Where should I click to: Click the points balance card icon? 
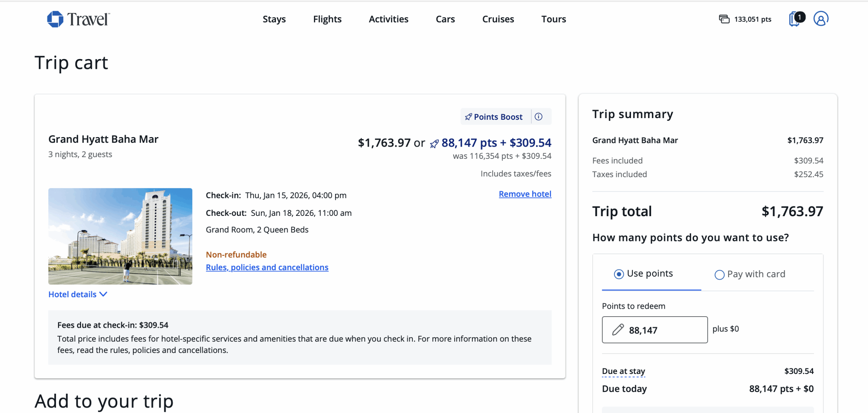pos(724,19)
